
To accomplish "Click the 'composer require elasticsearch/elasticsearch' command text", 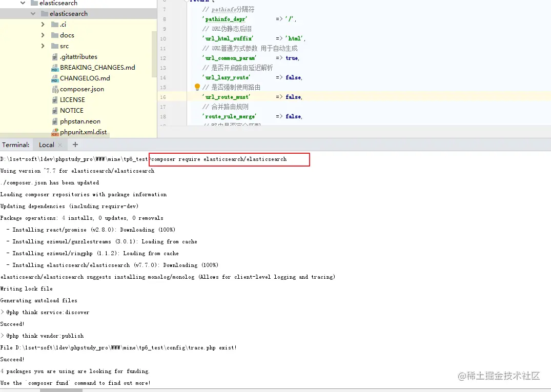I will (x=219, y=159).
